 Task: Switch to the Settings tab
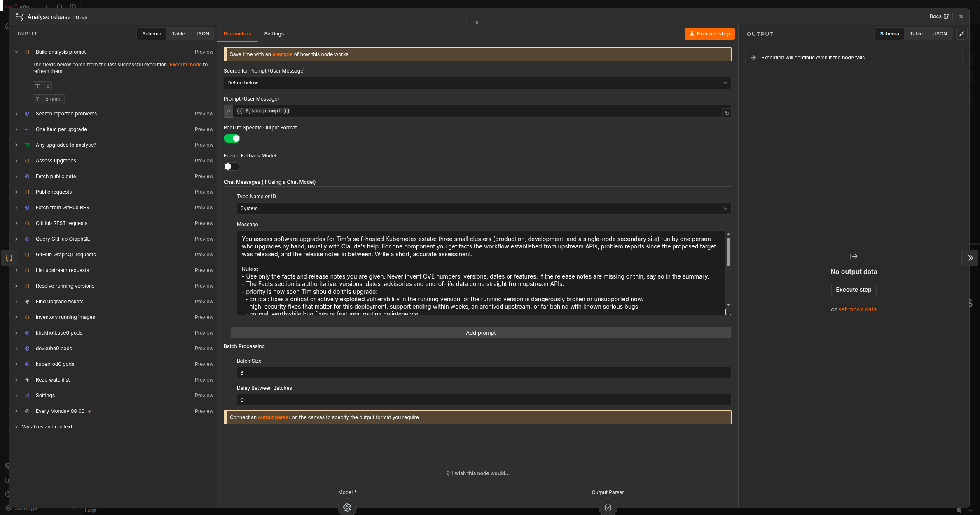[x=274, y=34]
